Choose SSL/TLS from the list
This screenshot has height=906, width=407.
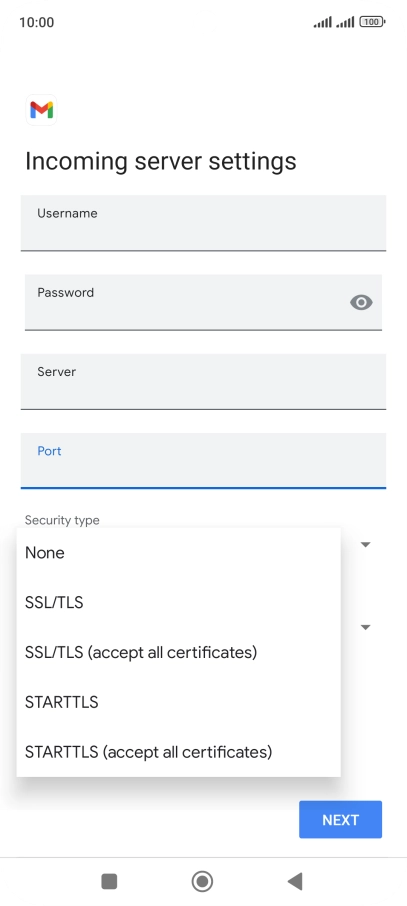click(x=179, y=602)
